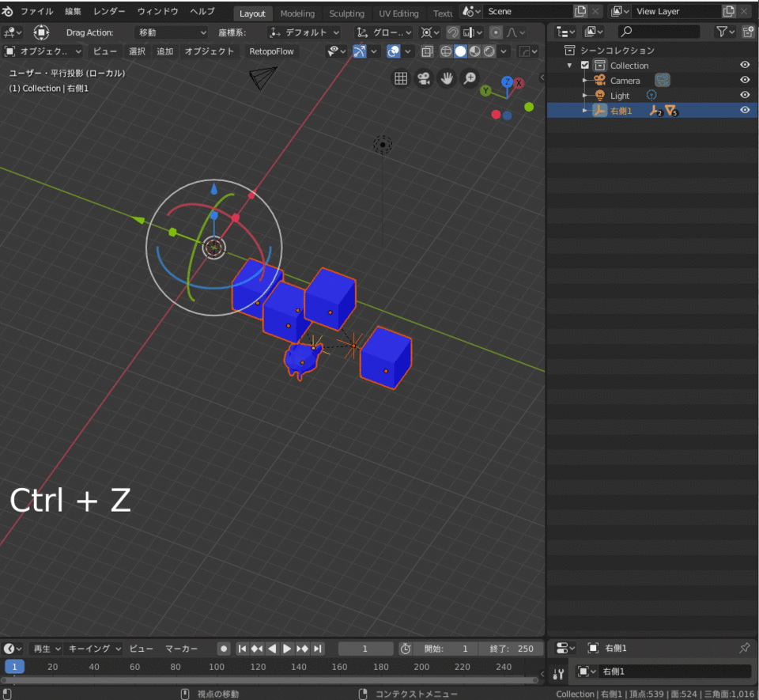Hide the Light object in outliner
Viewport: 759px width, 700px height.
tap(744, 96)
